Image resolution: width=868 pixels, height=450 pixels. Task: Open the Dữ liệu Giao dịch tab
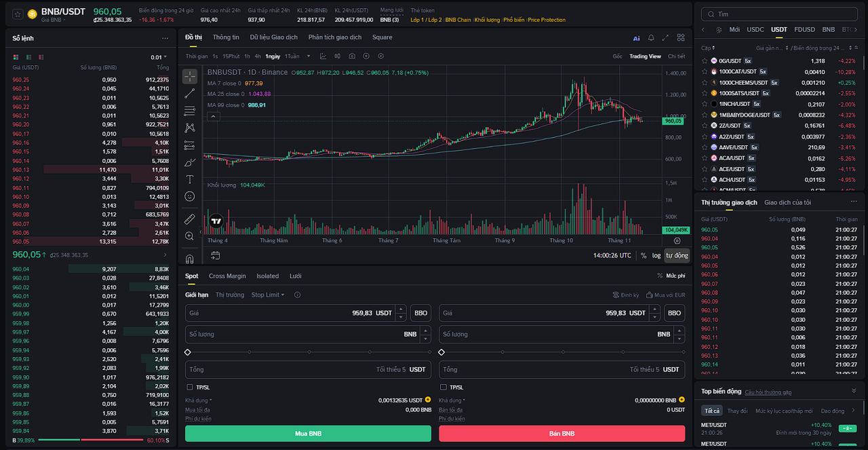[273, 37]
